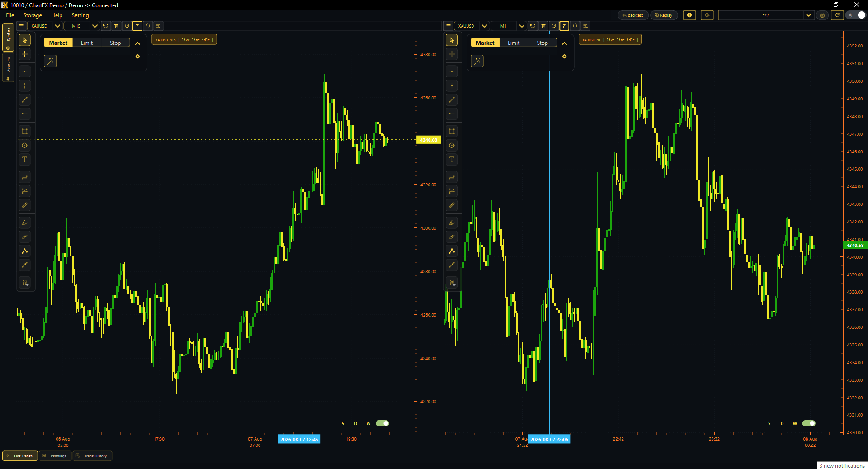Toggle green switch at bottom of left chart
The width and height of the screenshot is (868, 469).
pyautogui.click(x=382, y=423)
